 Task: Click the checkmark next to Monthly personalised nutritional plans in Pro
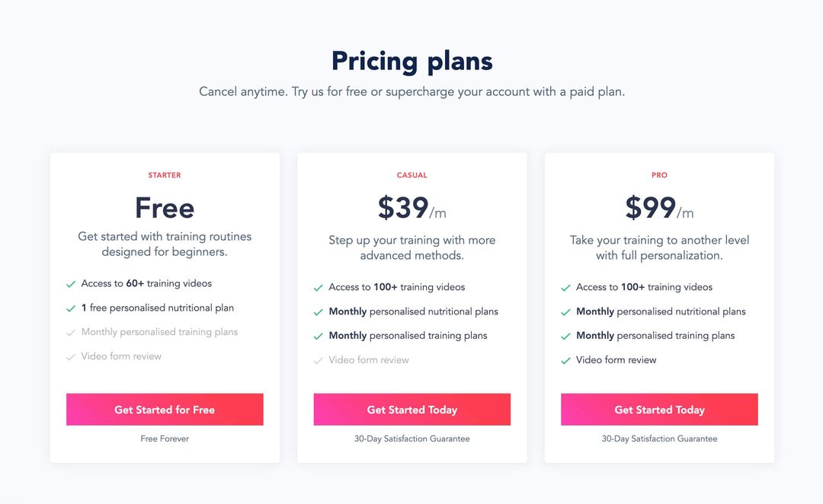(x=565, y=311)
